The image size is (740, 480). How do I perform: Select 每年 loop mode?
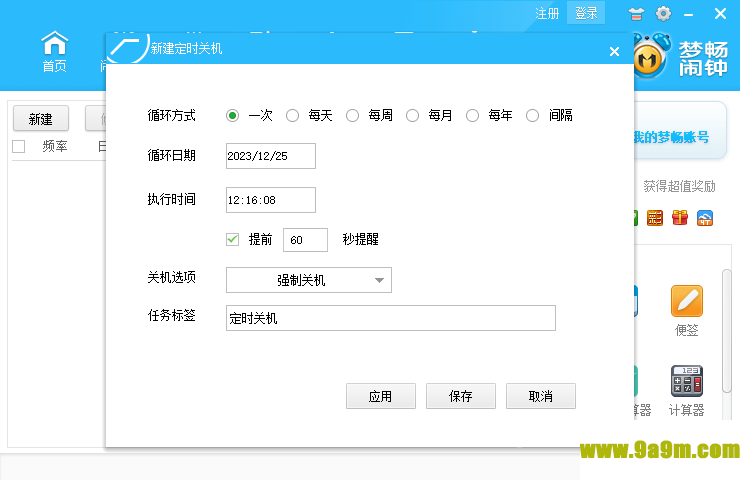click(472, 116)
